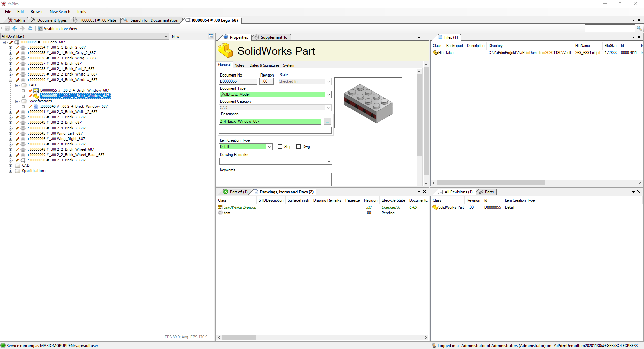This screenshot has height=349, width=644.
Task: Click the assembly icon on I0000050 2_3_Brick_2_687
Action: [23, 160]
